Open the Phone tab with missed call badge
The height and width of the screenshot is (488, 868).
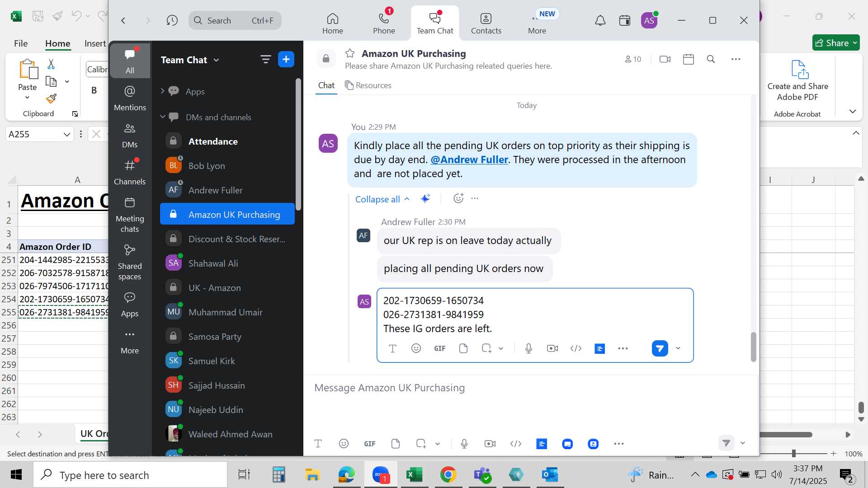pos(384,23)
